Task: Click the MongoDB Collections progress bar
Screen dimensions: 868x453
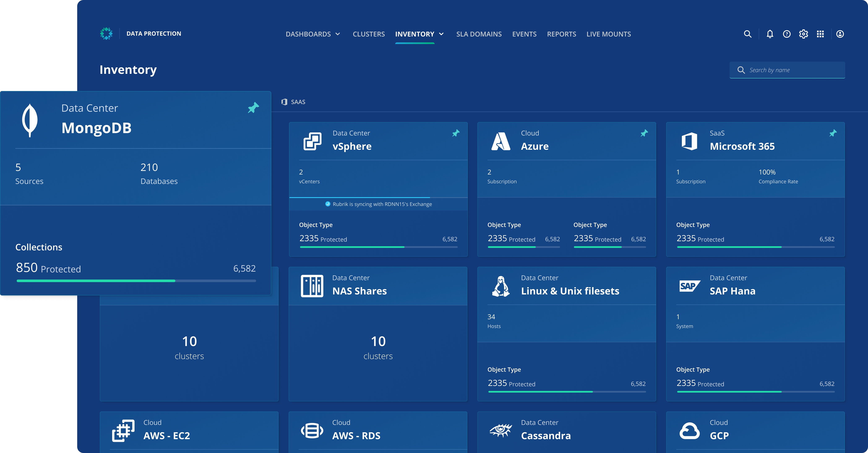Action: (x=136, y=281)
